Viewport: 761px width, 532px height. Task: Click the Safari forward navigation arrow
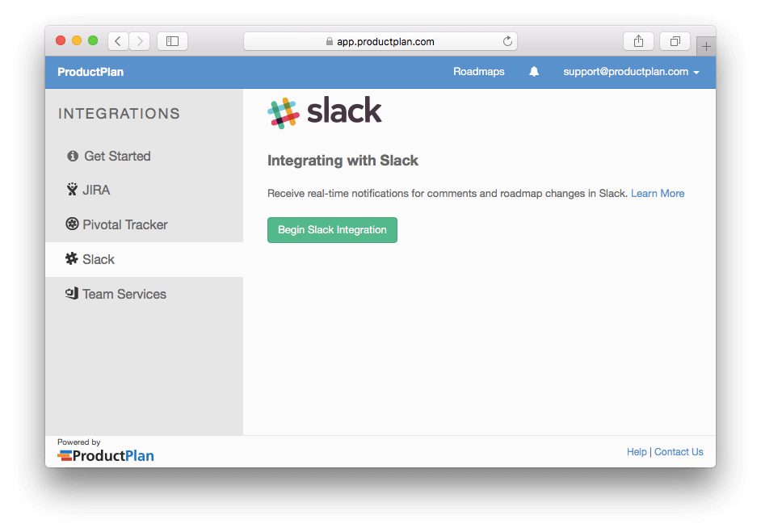[x=140, y=41]
